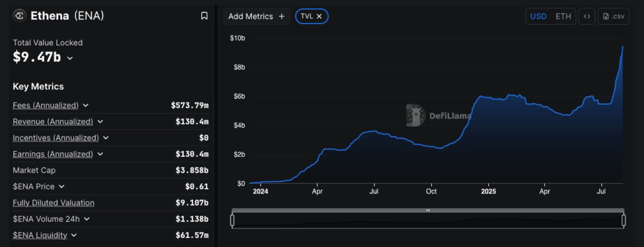Bookmark the Ethena protocol
Image resolution: width=644 pixels, height=247 pixels.
tap(204, 16)
